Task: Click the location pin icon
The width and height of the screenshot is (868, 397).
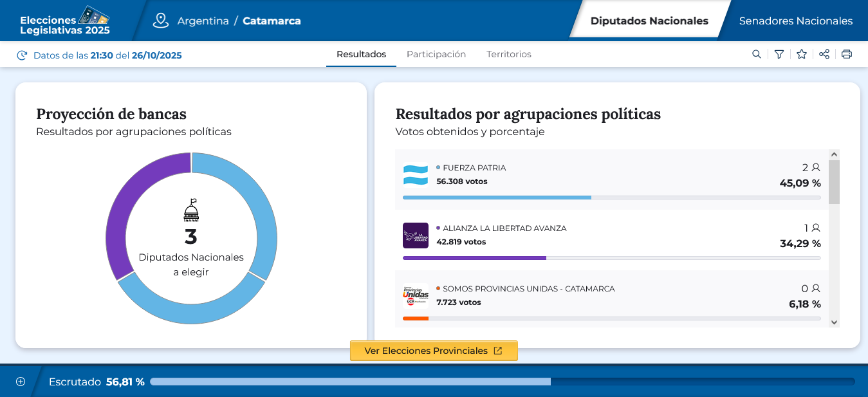Action: 160,21
